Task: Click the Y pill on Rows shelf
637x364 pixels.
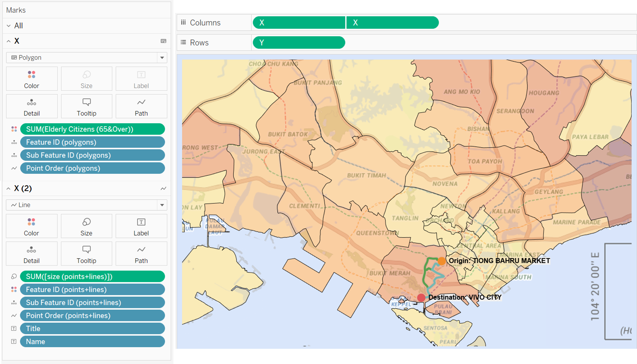Action: click(x=299, y=43)
